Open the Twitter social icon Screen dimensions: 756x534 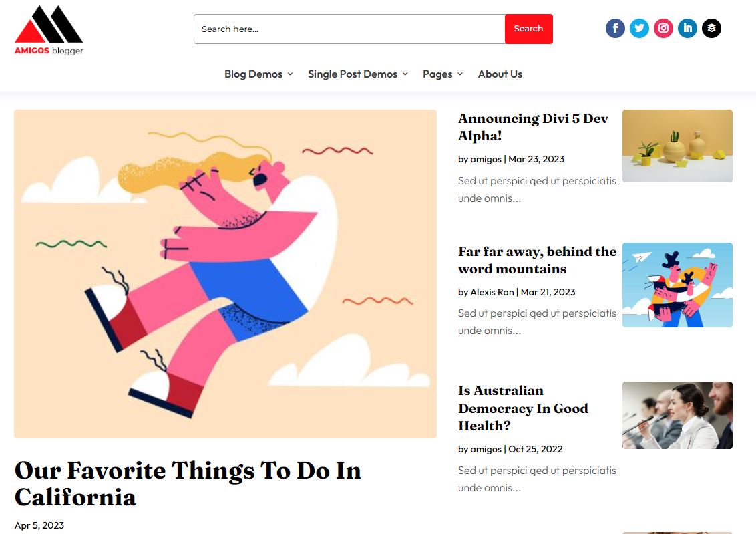pos(639,29)
